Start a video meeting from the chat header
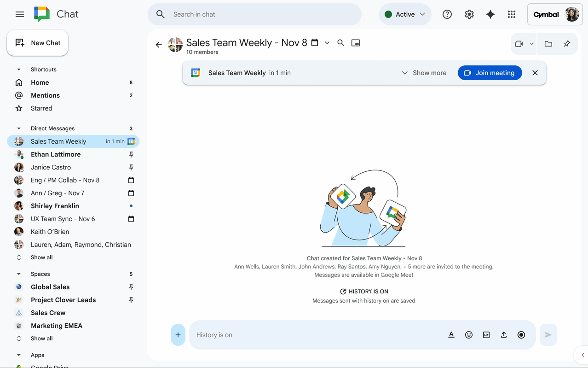The image size is (588, 368). pyautogui.click(x=520, y=43)
